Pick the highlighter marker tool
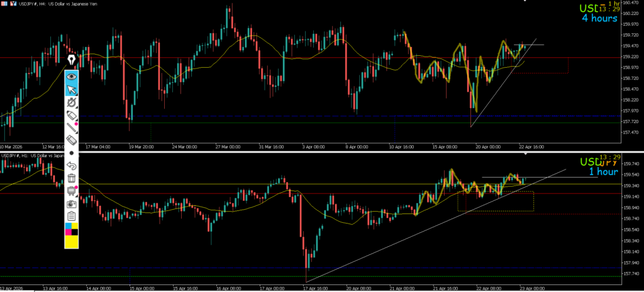644x292 pixels. [x=72, y=115]
